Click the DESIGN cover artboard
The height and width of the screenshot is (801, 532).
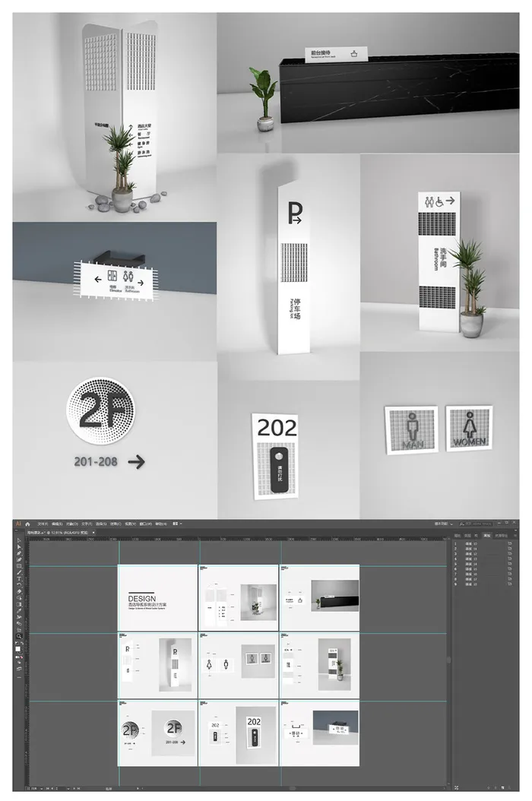[158, 597]
